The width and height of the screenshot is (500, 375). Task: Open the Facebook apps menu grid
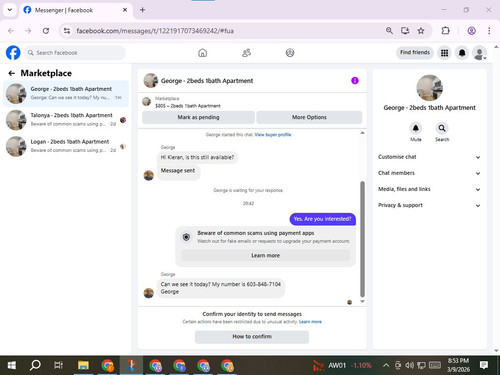(x=444, y=53)
